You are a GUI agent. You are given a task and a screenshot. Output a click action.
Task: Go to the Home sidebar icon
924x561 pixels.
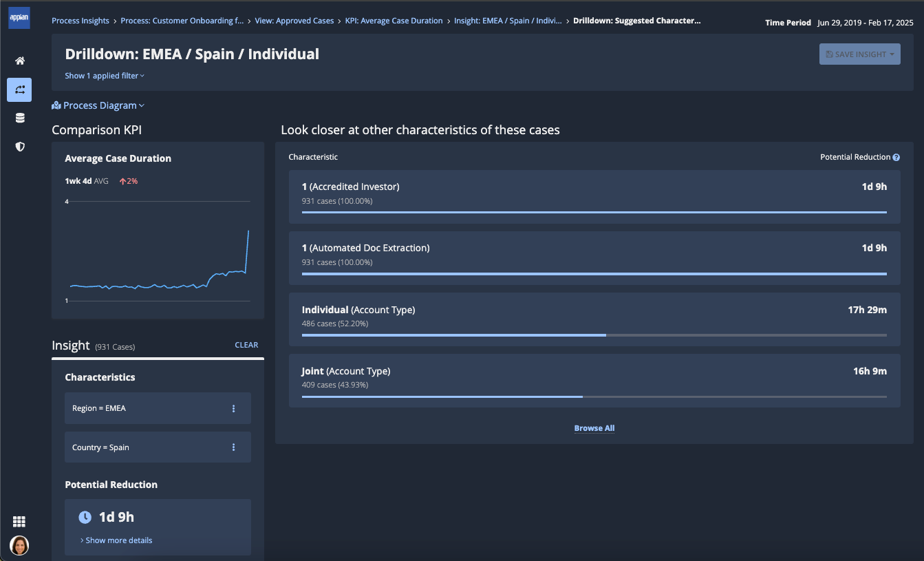(x=20, y=61)
